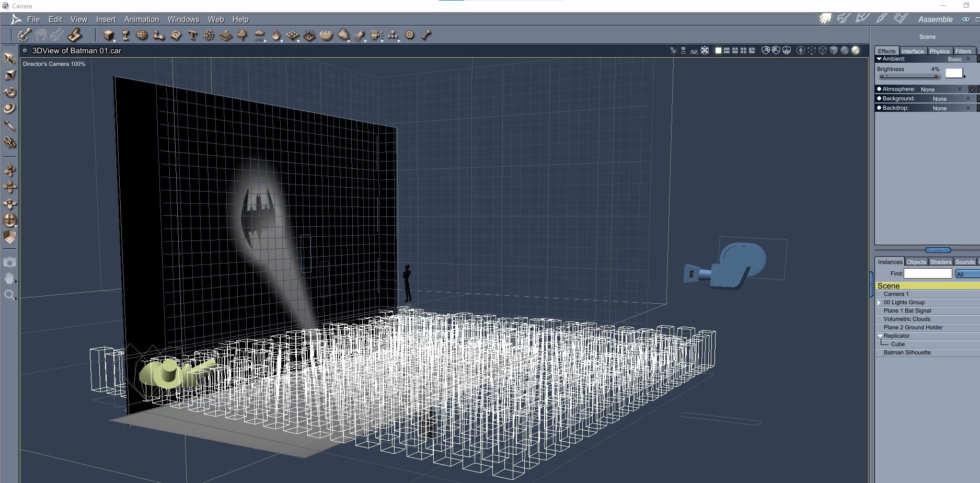Screen dimensions: 980x483
Task: Open the Insert menu
Action: [106, 19]
